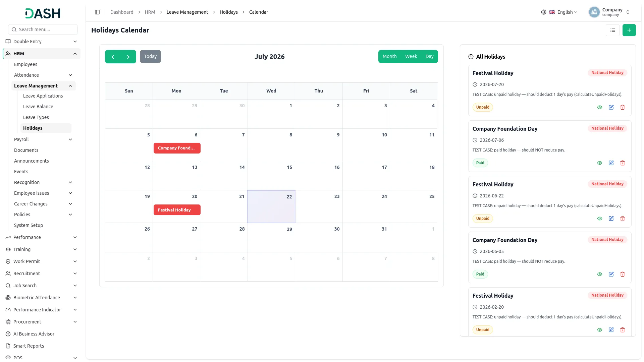This screenshot has height=362, width=644.
Task: Focus the Search menu input field
Action: coord(43,29)
